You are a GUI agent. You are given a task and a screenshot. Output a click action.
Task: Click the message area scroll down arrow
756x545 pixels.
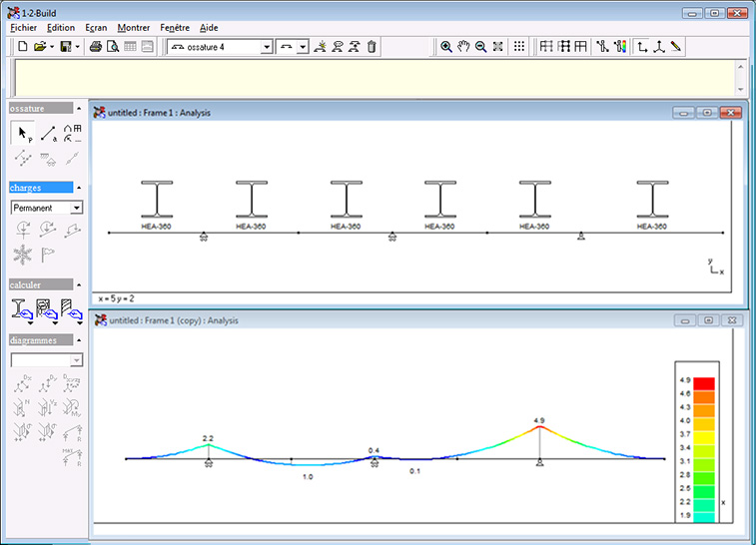pyautogui.click(x=741, y=90)
